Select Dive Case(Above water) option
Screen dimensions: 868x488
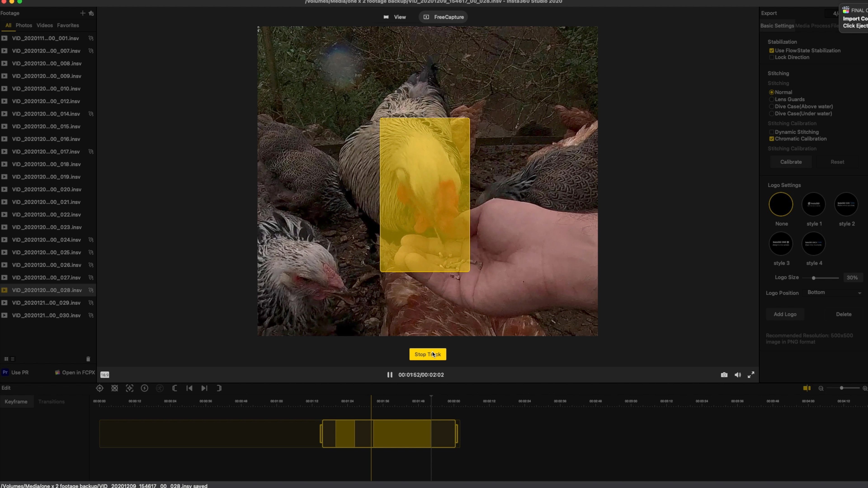point(772,106)
